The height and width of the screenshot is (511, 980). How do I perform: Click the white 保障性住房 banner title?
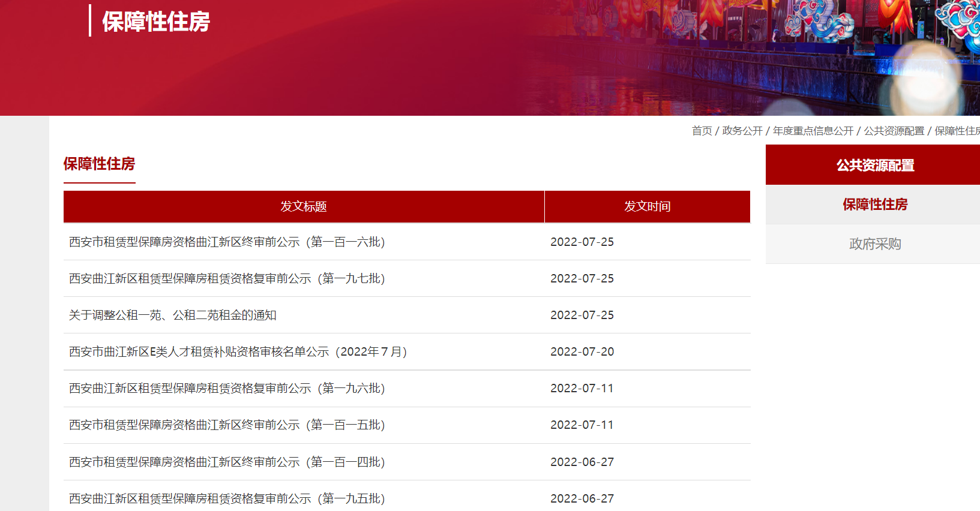pyautogui.click(x=156, y=22)
